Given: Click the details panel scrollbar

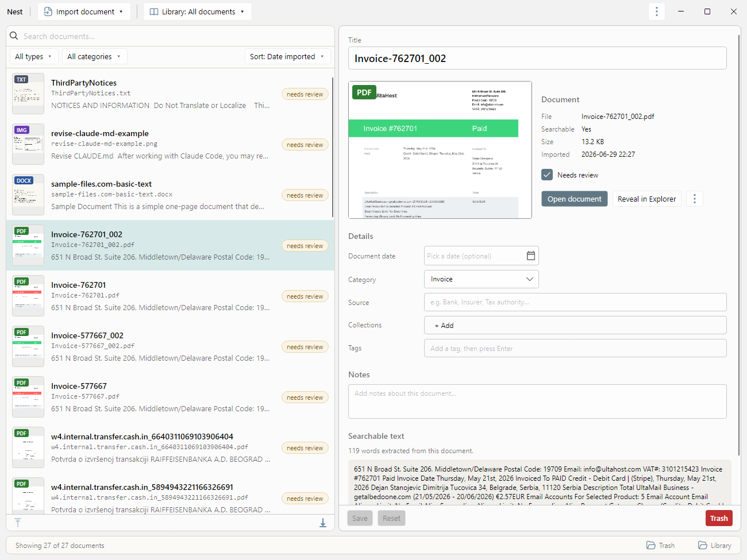Looking at the screenshot, I should [739, 244].
